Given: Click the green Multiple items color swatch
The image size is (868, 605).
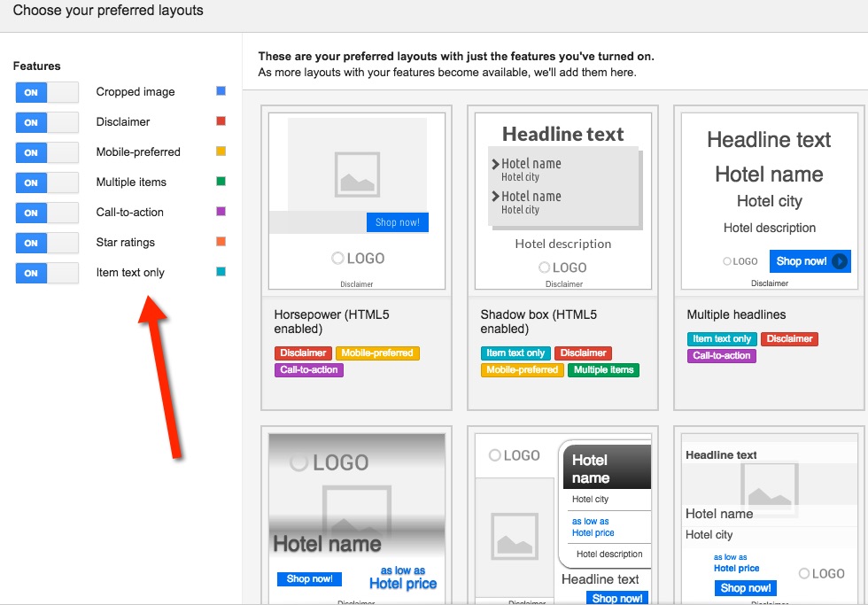Looking at the screenshot, I should click(221, 182).
